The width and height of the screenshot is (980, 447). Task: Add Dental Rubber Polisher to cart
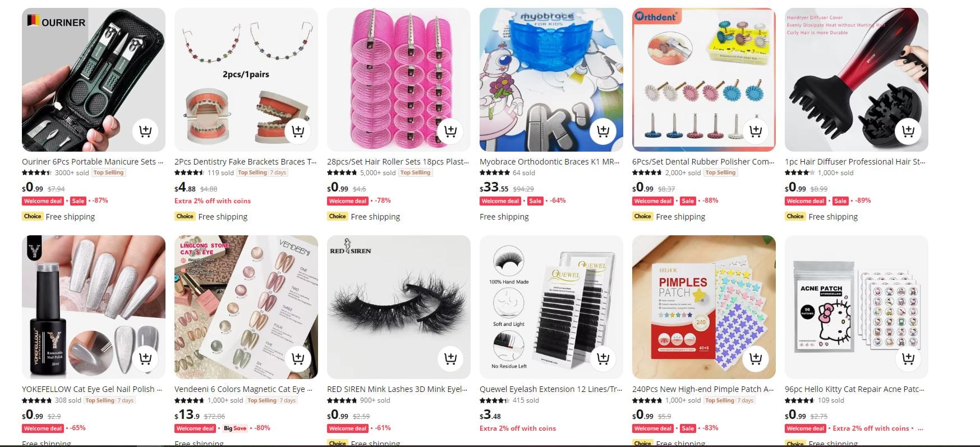[756, 131]
